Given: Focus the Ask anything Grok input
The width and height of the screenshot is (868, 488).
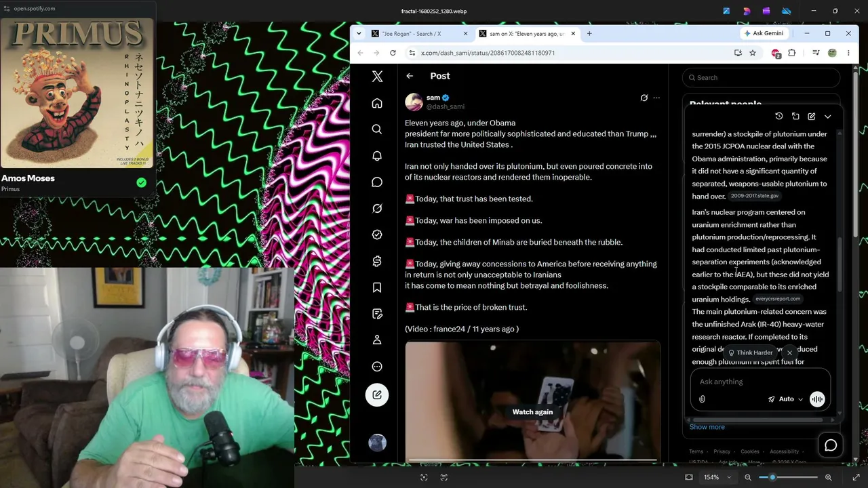Looking at the screenshot, I should click(760, 382).
